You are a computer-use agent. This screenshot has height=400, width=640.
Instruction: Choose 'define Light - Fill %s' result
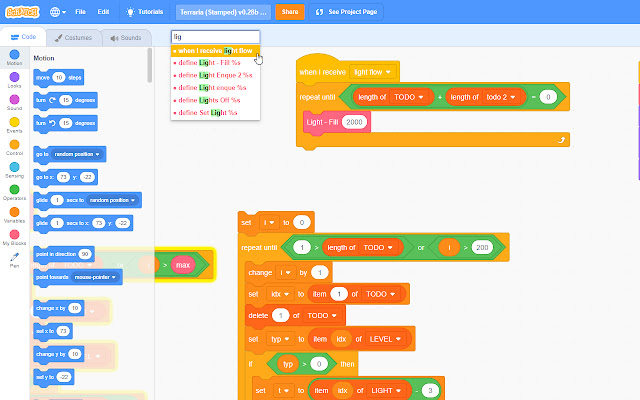(216, 63)
